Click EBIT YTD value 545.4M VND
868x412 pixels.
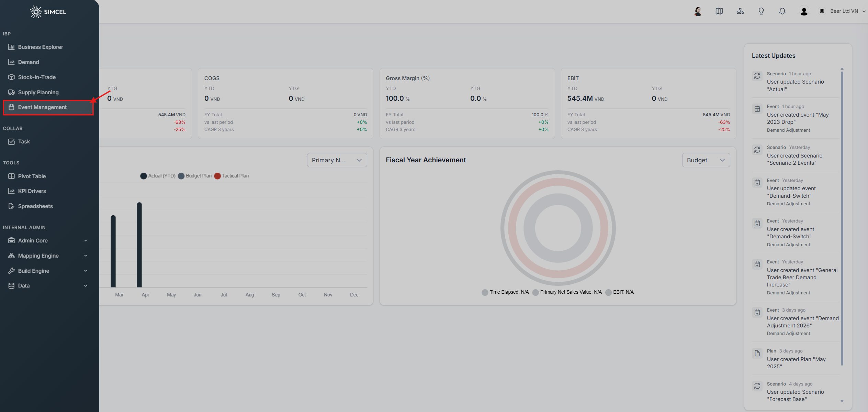586,98
